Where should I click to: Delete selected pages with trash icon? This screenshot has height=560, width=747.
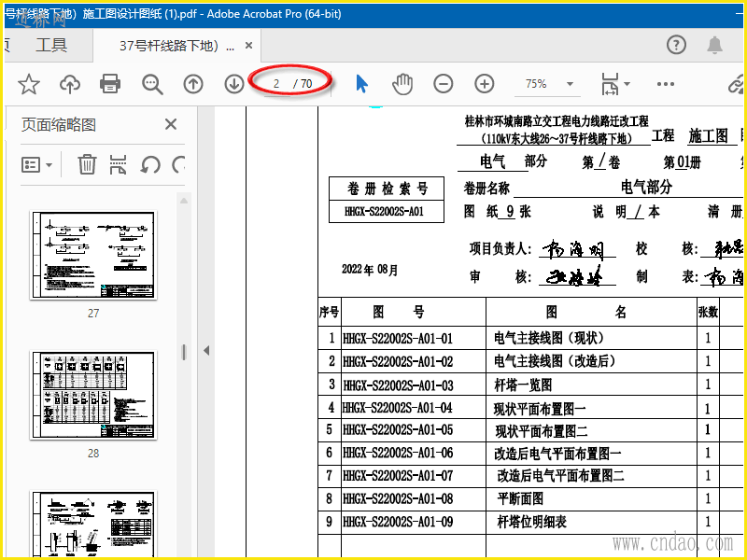click(87, 165)
